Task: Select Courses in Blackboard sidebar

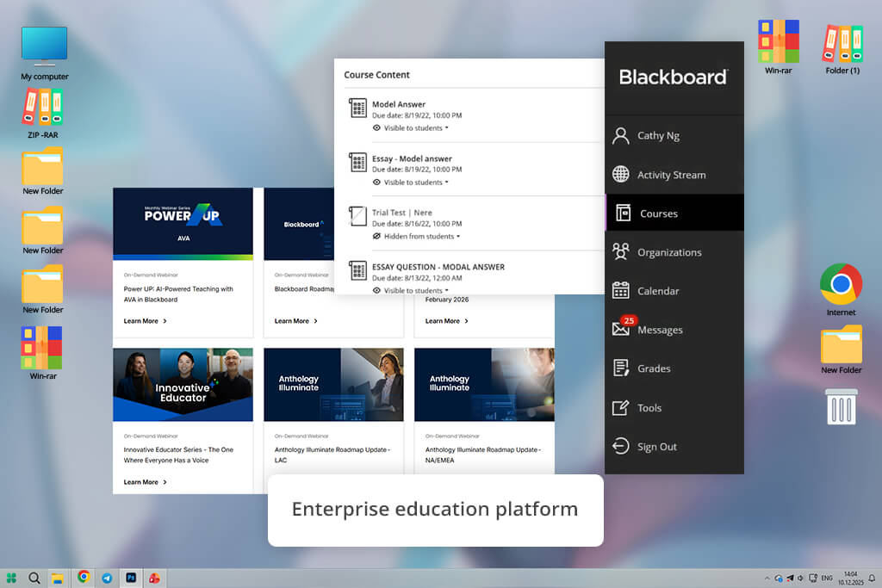Action: 674,213
